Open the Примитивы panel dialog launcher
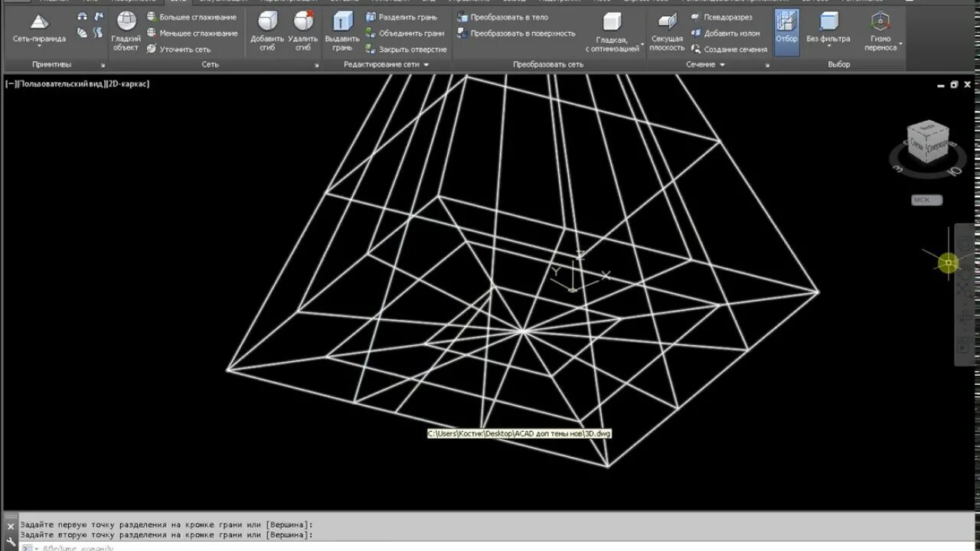Screen dimensions: 980x551 pyautogui.click(x=103, y=65)
